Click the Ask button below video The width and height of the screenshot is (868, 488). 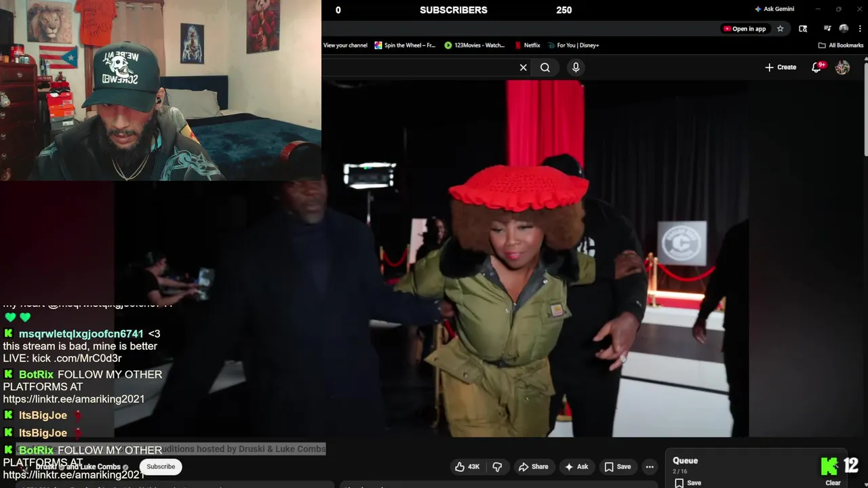click(576, 466)
